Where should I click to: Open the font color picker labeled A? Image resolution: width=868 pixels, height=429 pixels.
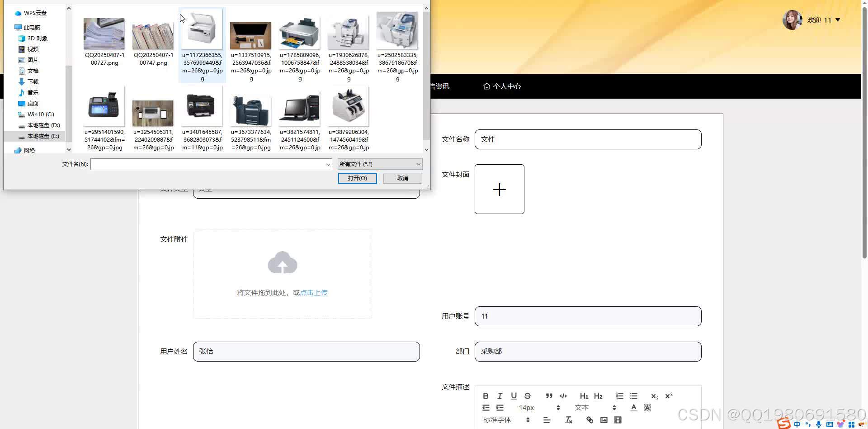pyautogui.click(x=633, y=407)
